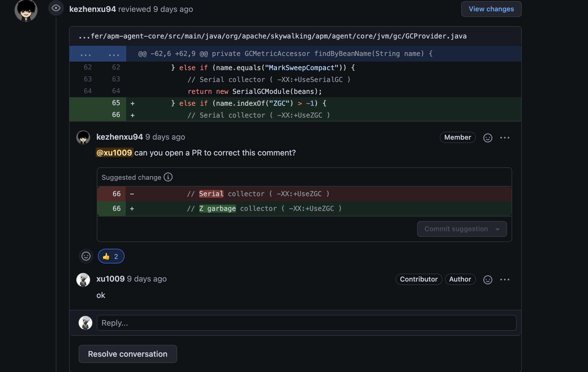This screenshot has width=588, height=372.
Task: Toggle the thumbs up reaction with count 2
Action: click(111, 256)
